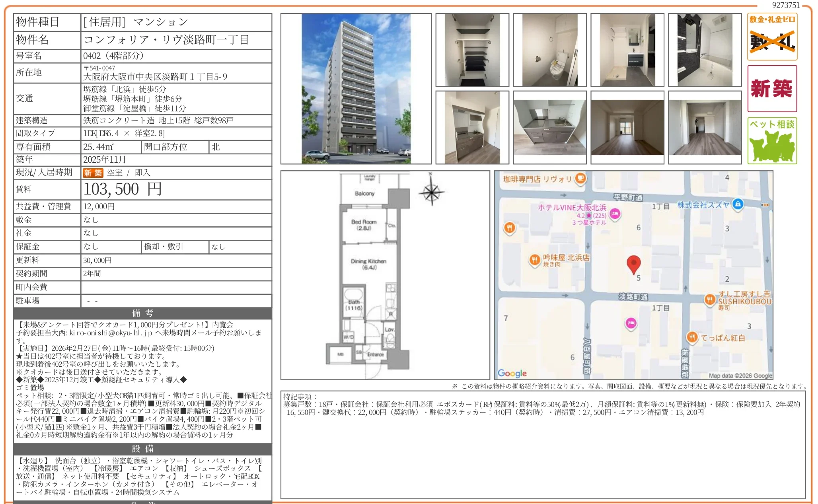818x504 pixels.
Task: Open the shelving closet photo thumbnail
Action: (472, 50)
